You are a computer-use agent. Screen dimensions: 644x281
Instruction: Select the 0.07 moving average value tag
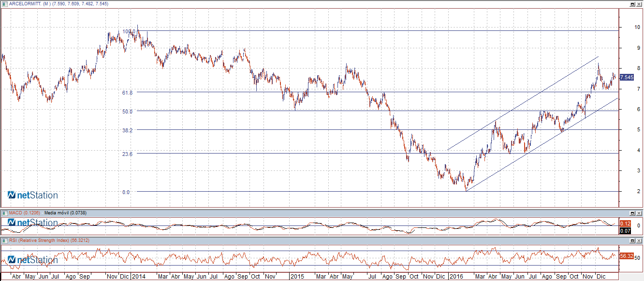(625, 231)
